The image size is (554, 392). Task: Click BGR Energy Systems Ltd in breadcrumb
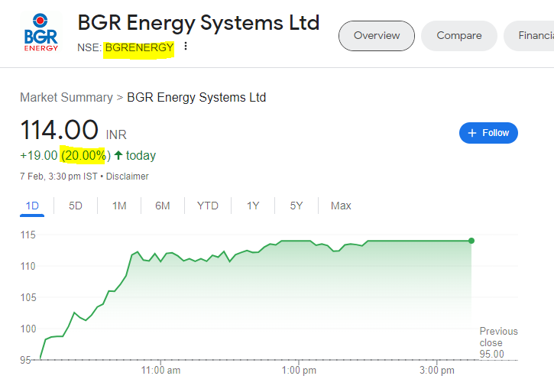(196, 97)
